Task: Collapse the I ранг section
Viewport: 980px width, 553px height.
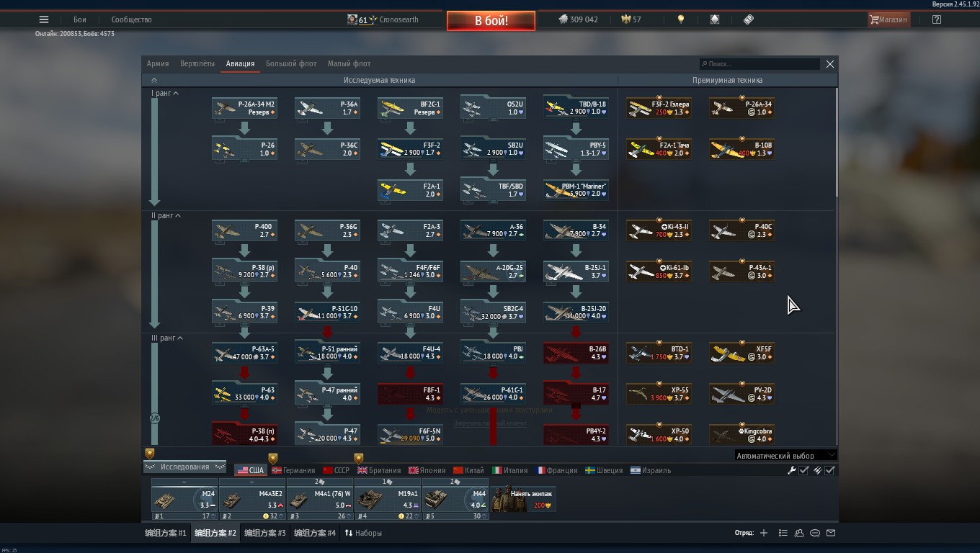Action: [x=165, y=94]
